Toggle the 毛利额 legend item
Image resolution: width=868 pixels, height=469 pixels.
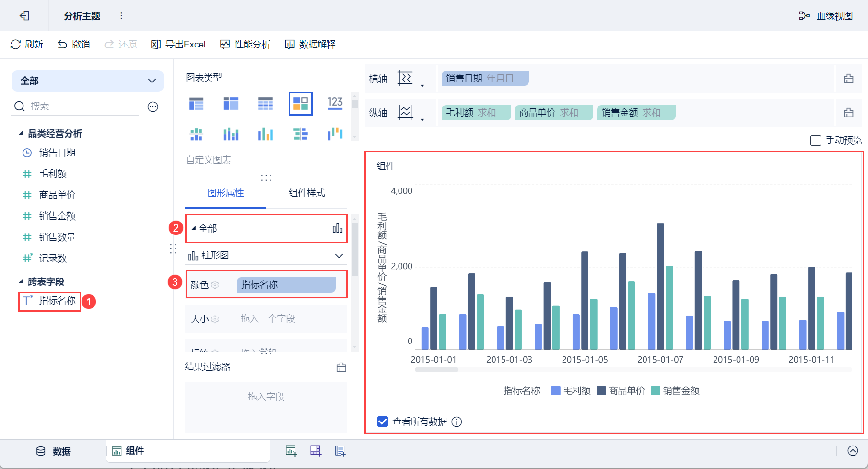click(x=571, y=391)
